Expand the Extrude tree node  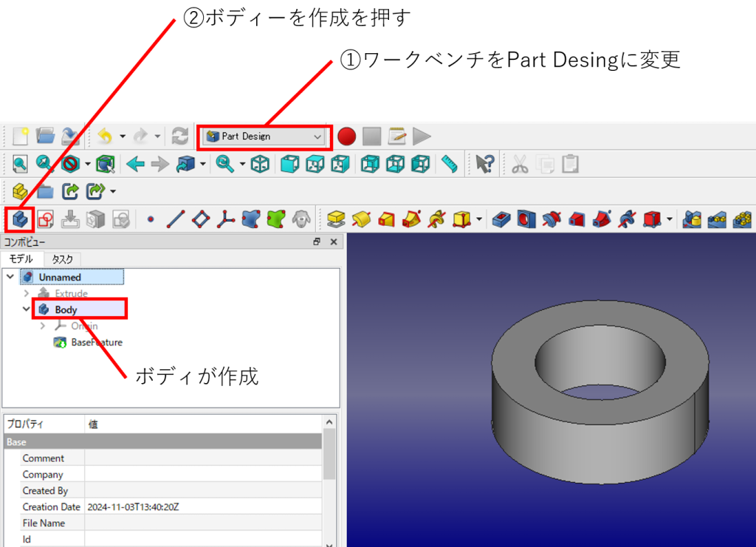click(27, 293)
